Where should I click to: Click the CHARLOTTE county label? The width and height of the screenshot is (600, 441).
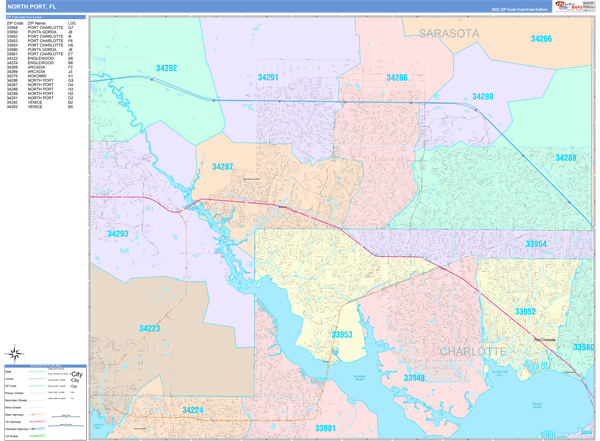tap(473, 351)
